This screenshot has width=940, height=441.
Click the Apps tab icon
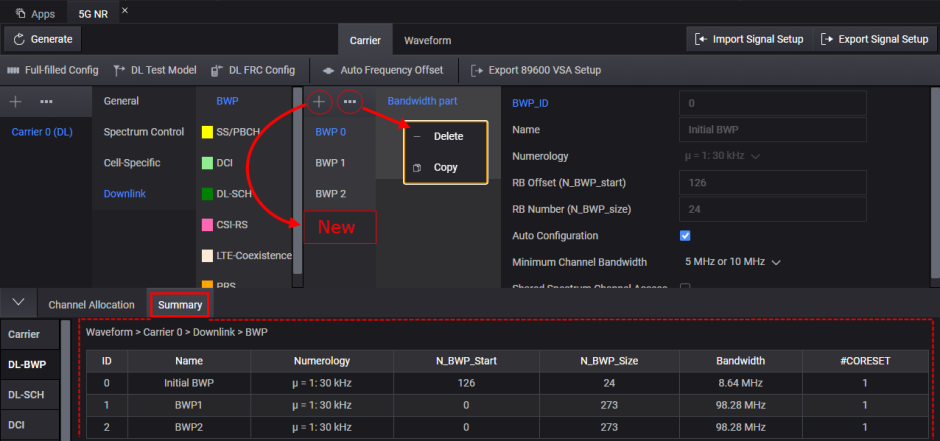coord(20,13)
